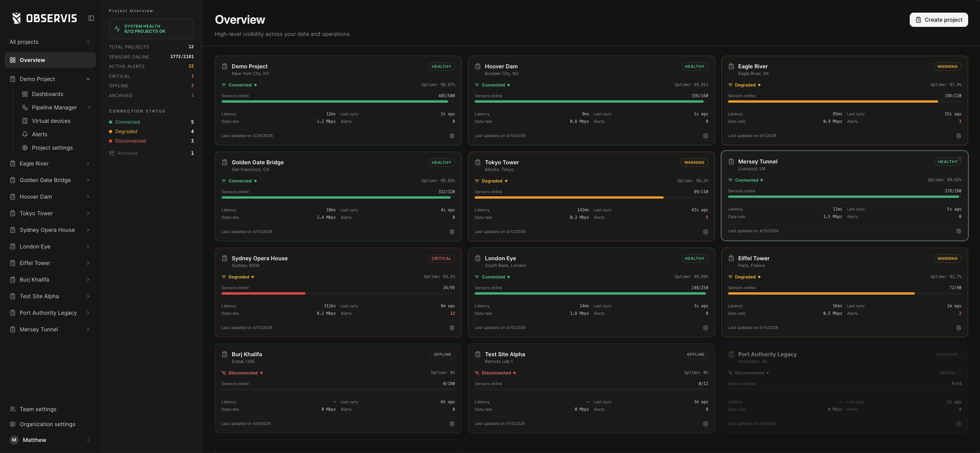Open the All projects switcher dropdown
Viewport: 980px width, 453px height.
[50, 42]
